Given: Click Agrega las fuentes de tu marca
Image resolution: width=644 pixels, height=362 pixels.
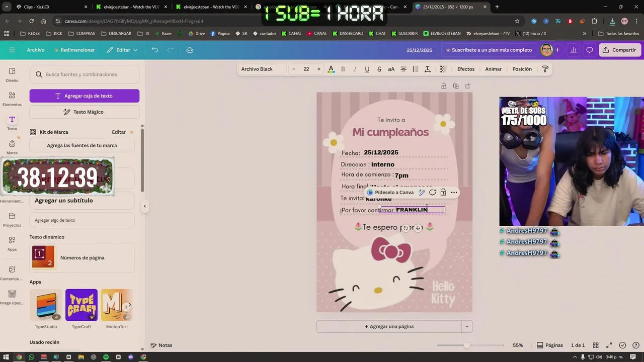Looking at the screenshot, I should [x=82, y=145].
